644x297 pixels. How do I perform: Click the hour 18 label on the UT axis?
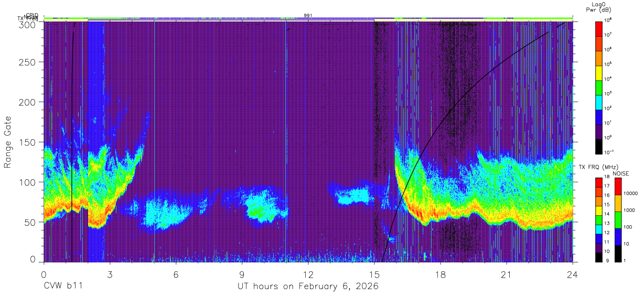441,274
